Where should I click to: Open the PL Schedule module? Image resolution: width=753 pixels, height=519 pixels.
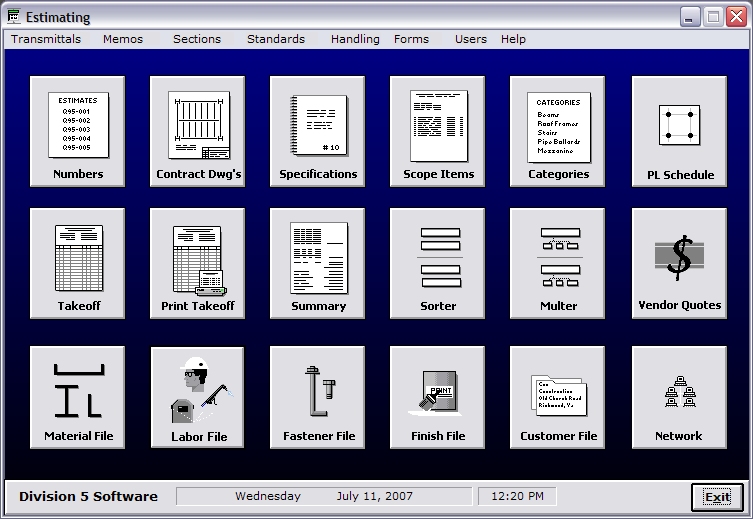(679, 131)
